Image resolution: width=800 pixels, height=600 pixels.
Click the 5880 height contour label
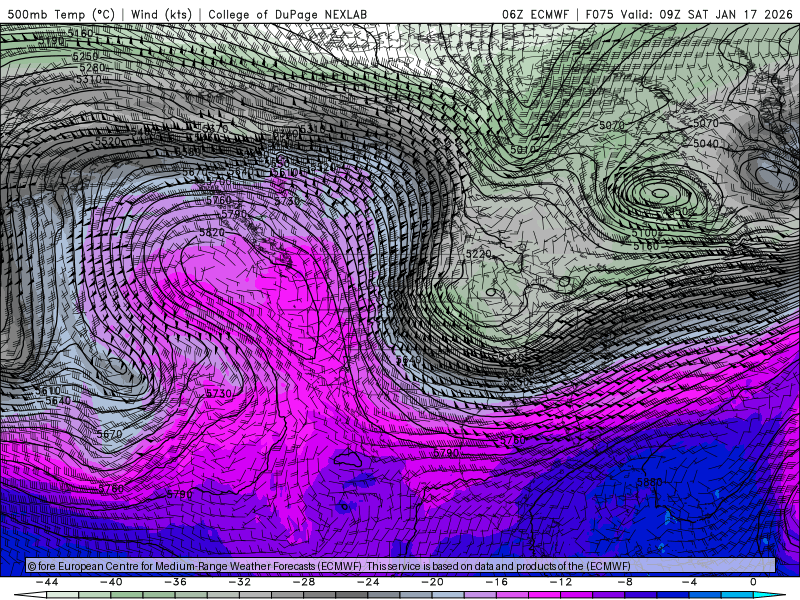coord(649,482)
